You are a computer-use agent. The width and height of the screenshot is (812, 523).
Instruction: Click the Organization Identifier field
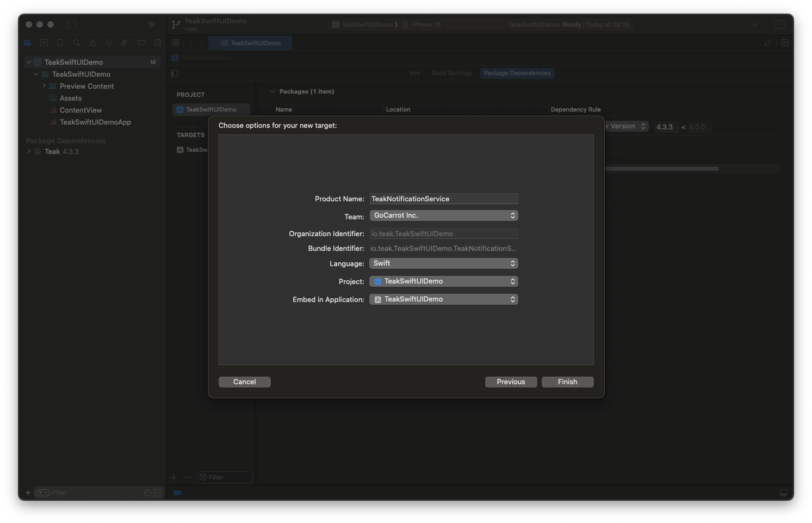444,233
